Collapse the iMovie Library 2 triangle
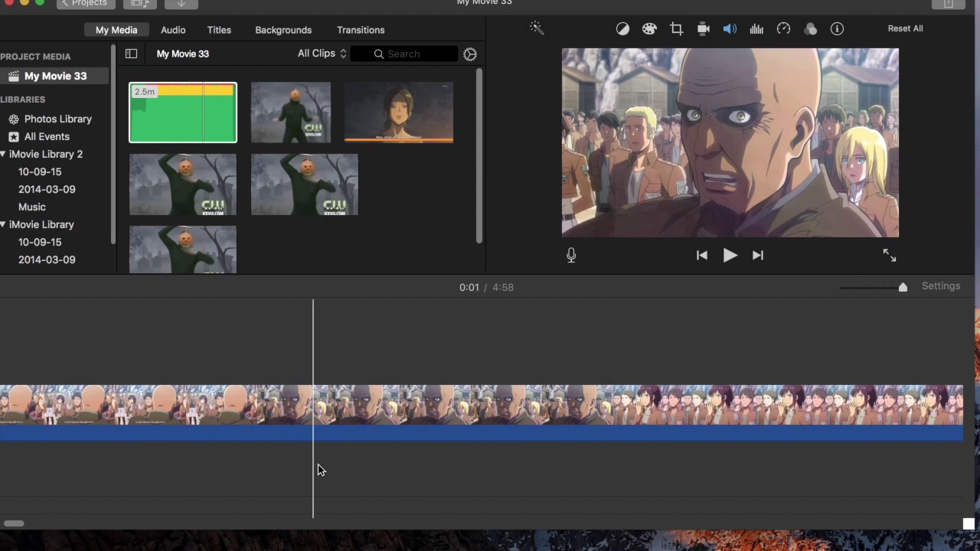This screenshot has width=980, height=551. click(3, 154)
